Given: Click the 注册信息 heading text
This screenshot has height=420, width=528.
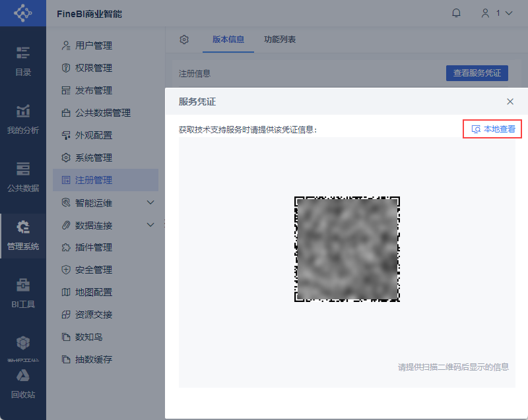Looking at the screenshot, I should (x=195, y=74).
